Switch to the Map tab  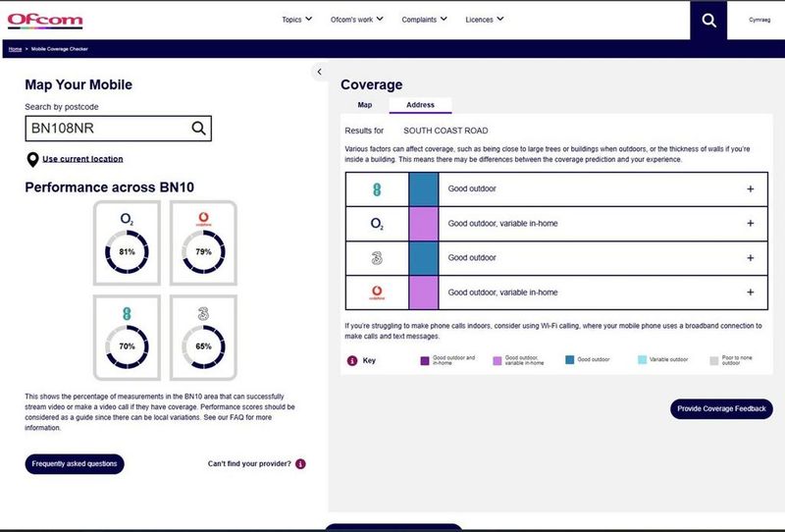click(364, 104)
